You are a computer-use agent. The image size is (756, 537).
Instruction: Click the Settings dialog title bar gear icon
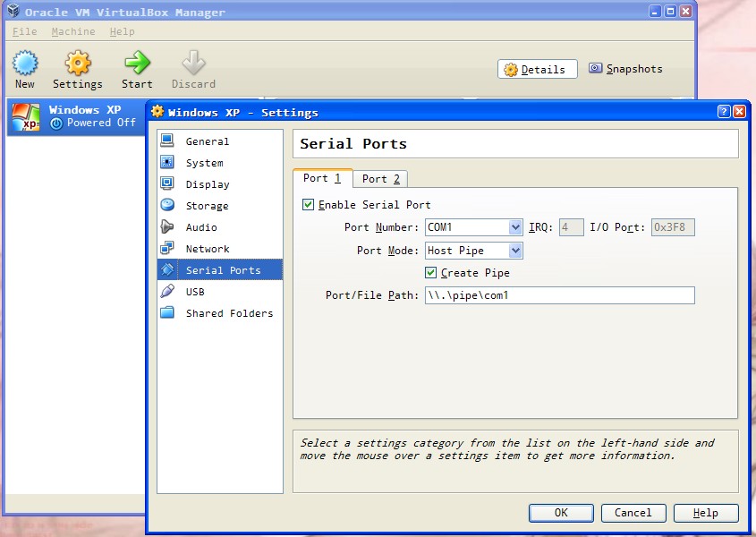(x=157, y=112)
